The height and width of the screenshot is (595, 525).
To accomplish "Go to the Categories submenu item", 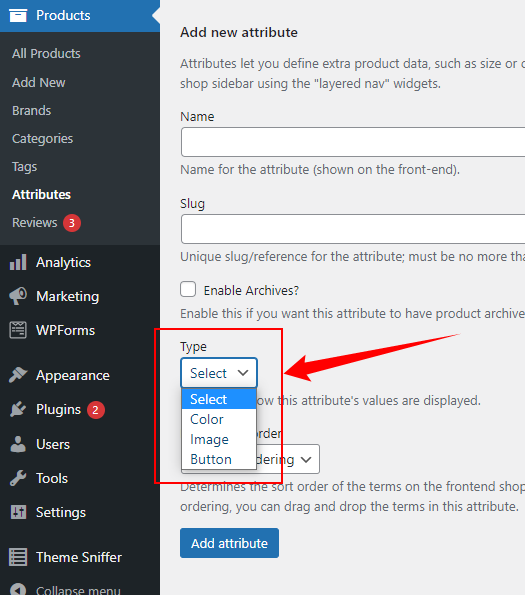I will 42,139.
